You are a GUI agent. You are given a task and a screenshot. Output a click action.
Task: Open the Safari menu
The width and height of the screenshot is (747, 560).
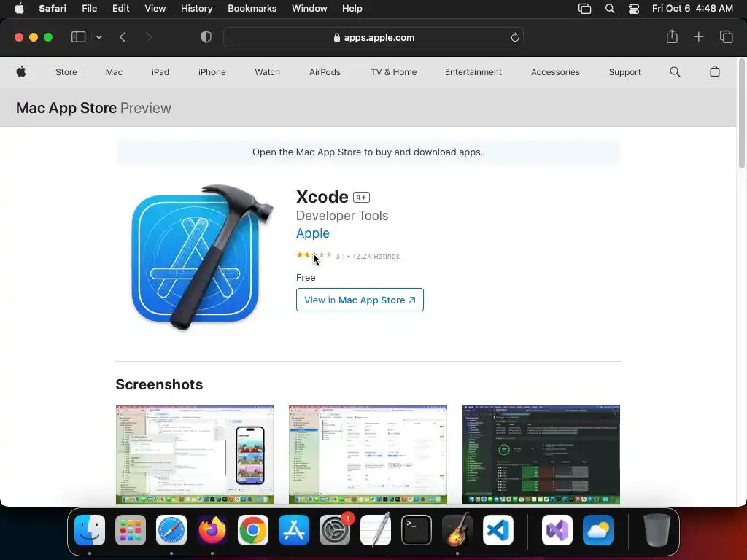point(53,9)
